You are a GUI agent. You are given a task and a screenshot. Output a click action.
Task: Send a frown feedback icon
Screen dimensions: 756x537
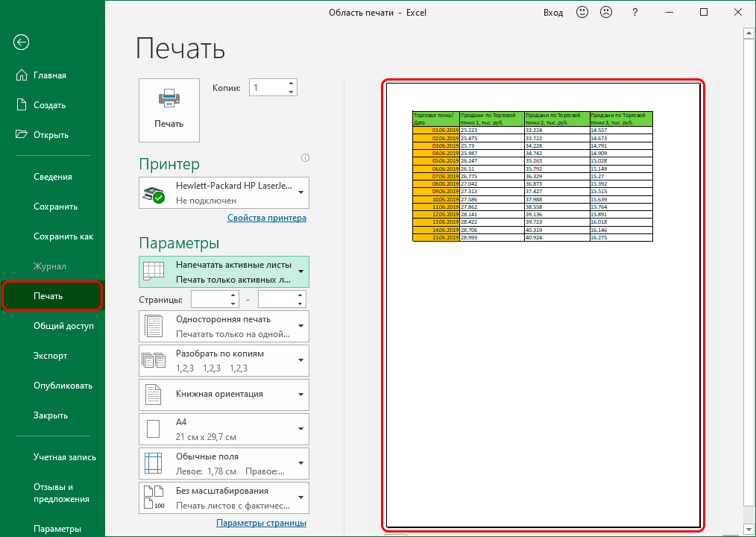(x=606, y=13)
